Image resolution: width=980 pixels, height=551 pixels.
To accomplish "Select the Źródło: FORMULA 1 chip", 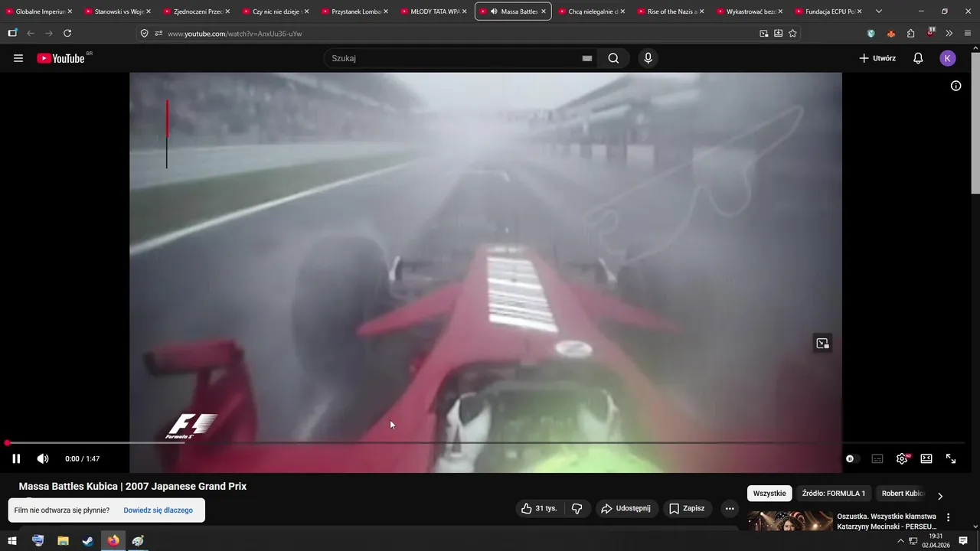I will coord(833,494).
